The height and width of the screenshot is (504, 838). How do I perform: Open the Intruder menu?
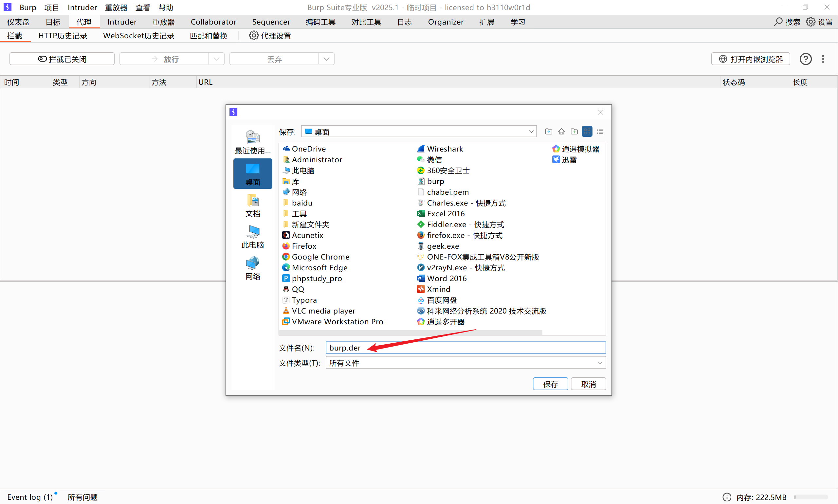pos(82,7)
